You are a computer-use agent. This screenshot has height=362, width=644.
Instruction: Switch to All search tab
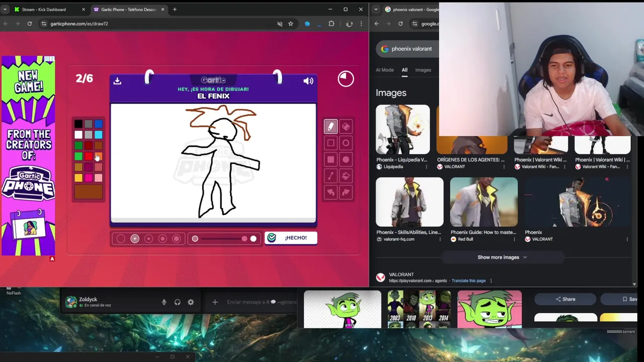click(405, 70)
